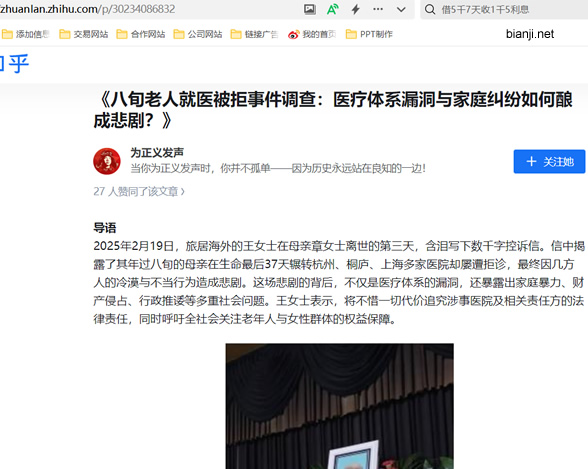The width and height of the screenshot is (588, 469).
Task: Click the lightning bolt speed icon
Action: [x=356, y=9]
